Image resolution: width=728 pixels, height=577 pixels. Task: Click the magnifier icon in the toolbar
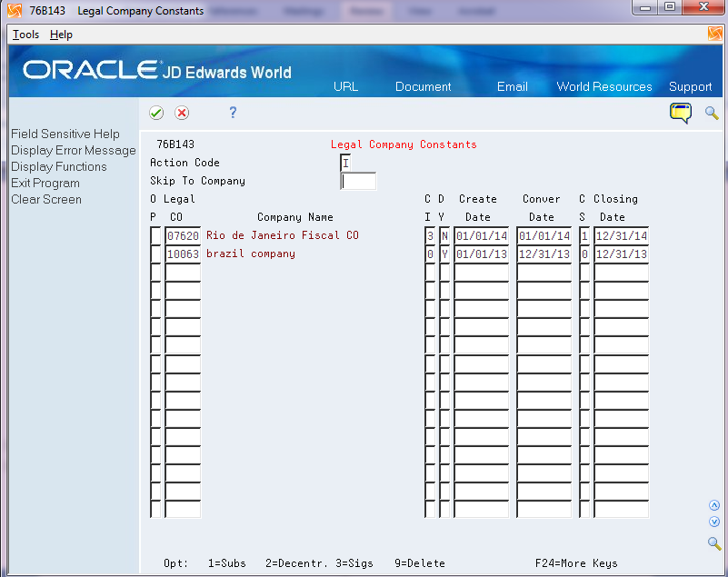[712, 113]
